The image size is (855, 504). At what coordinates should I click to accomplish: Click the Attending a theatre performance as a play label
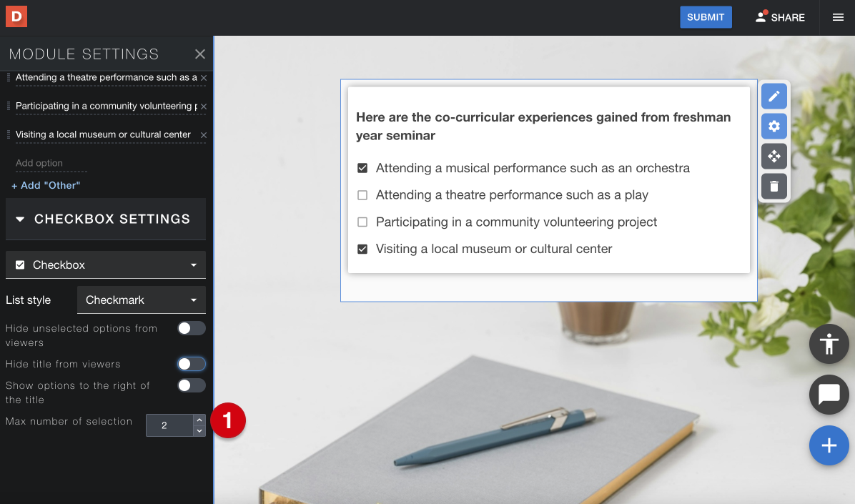pos(512,195)
